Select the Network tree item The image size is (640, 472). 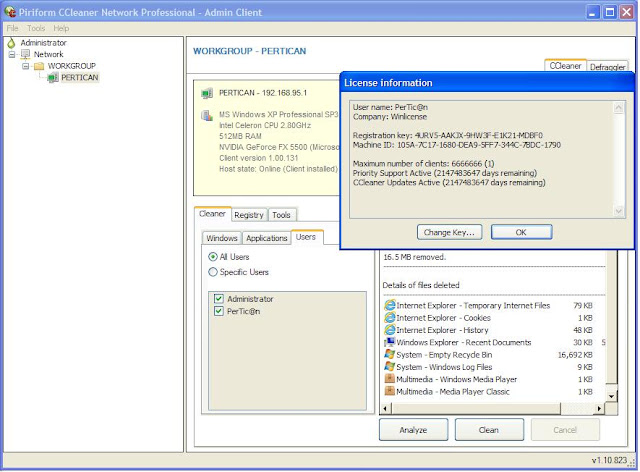click(49, 54)
